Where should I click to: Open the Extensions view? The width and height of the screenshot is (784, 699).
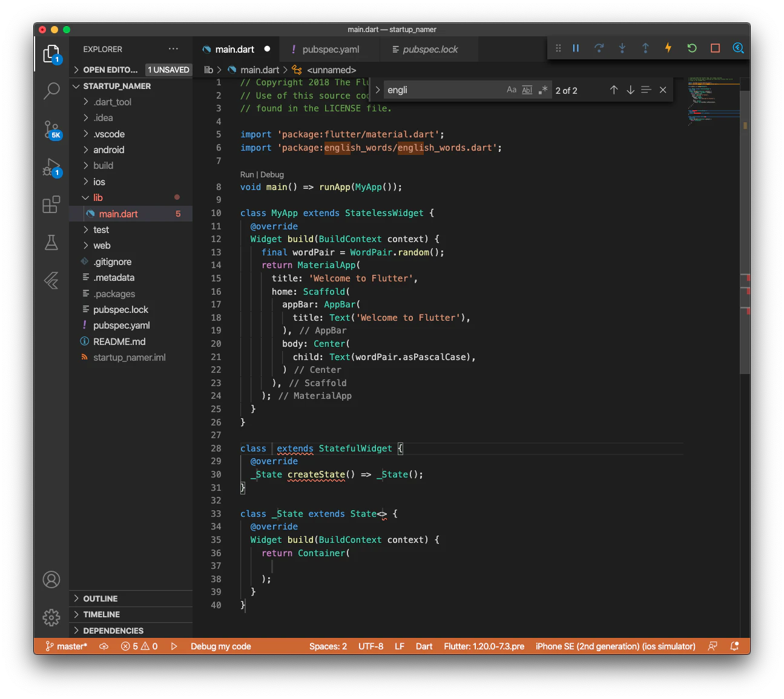point(51,205)
